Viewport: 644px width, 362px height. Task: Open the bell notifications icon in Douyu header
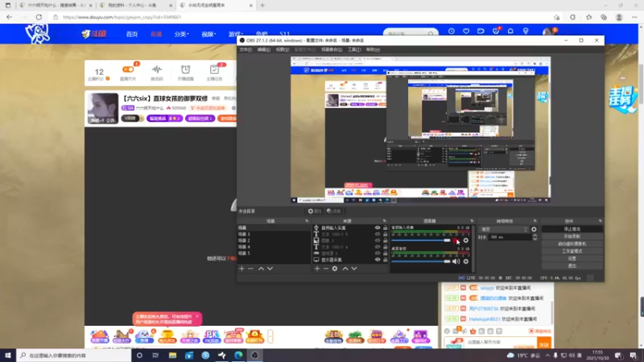[x=510, y=31]
